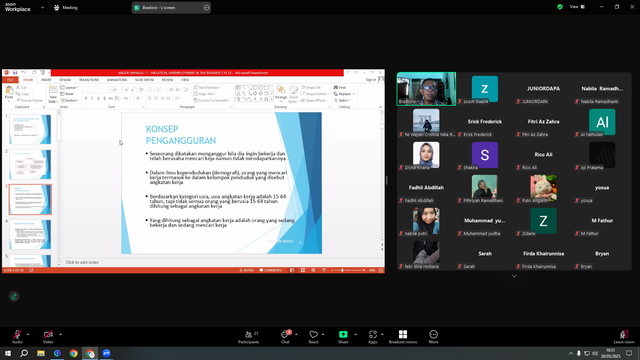This screenshot has height=360, width=640.
Task: Click the PowerPoint Save icon
Action: (x=15, y=73)
